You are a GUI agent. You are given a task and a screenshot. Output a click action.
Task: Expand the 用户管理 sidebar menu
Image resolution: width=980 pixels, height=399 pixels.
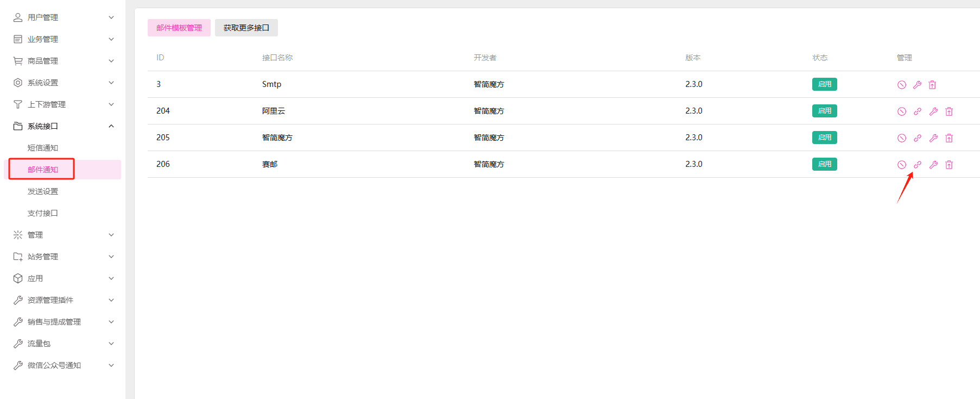point(63,17)
